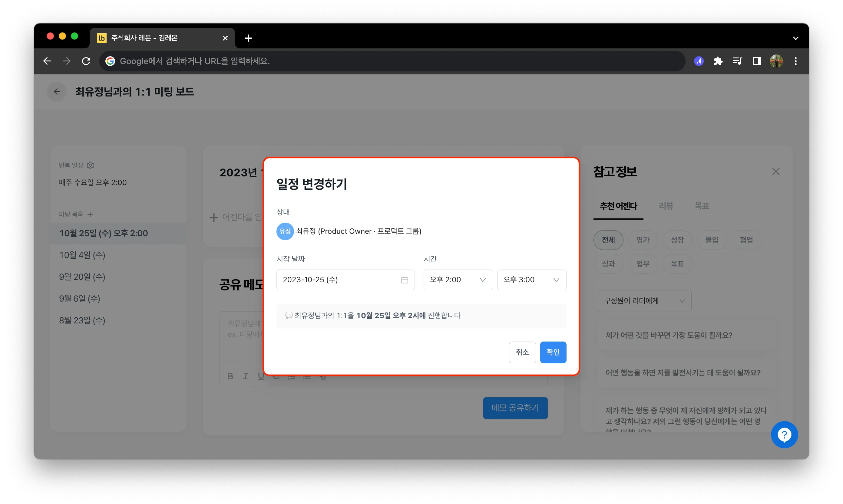
Task: Close the 참고정보 panel
Action: (x=776, y=172)
